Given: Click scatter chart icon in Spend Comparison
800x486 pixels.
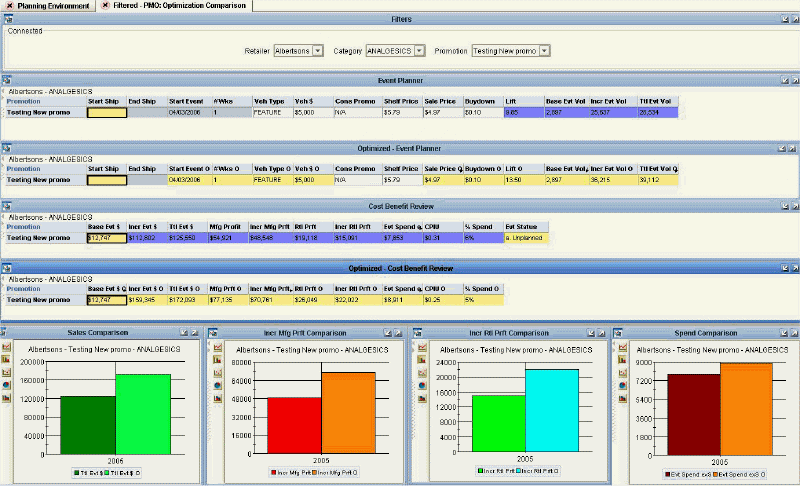Looking at the screenshot, I should pos(623,373).
